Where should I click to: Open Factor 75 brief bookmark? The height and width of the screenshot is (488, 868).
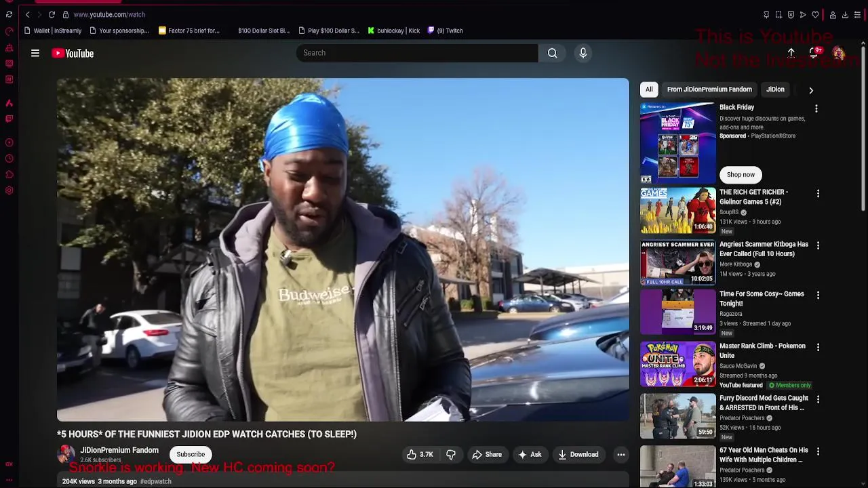click(x=189, y=30)
